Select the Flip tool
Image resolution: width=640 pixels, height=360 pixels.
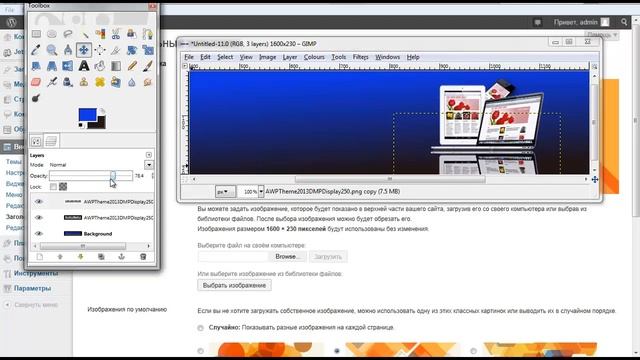[68, 66]
